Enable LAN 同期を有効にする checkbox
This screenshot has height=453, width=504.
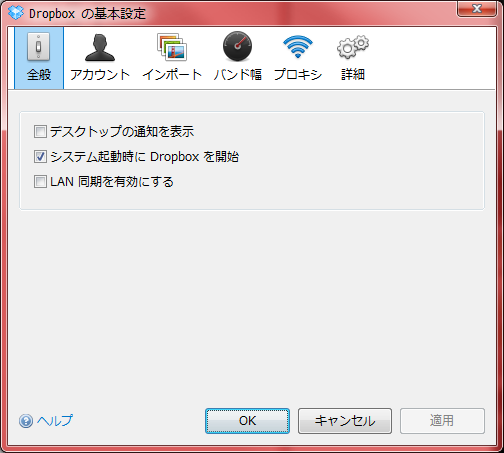pyautogui.click(x=40, y=182)
